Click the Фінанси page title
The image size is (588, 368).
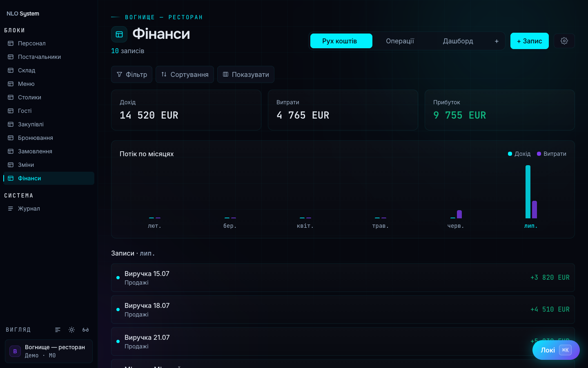click(161, 34)
